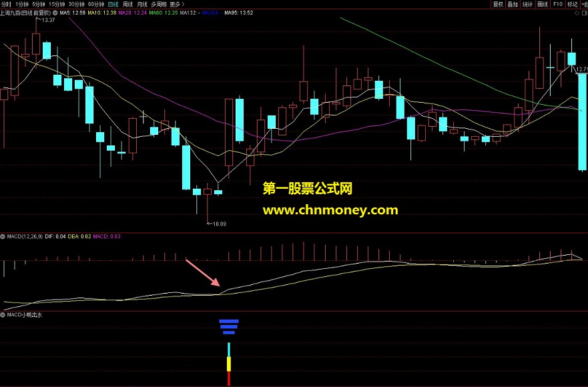The width and height of the screenshot is (588, 387).
Task: Select the 60分钟 timeframe tab
Action: pos(96,4)
